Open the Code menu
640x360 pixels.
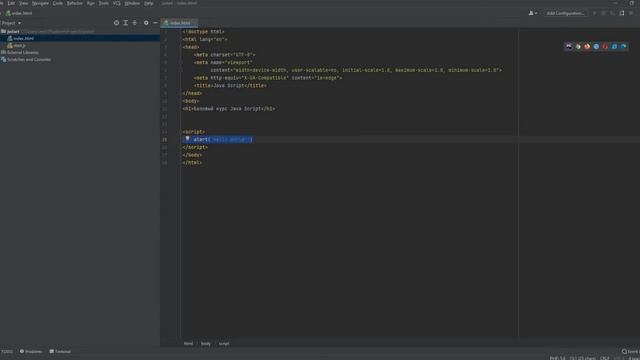coord(58,3)
